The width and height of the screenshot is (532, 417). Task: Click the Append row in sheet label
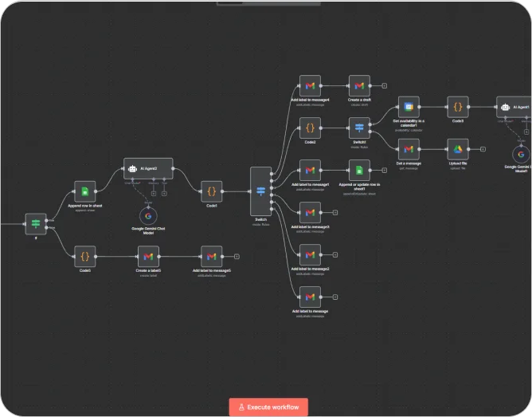(85, 206)
